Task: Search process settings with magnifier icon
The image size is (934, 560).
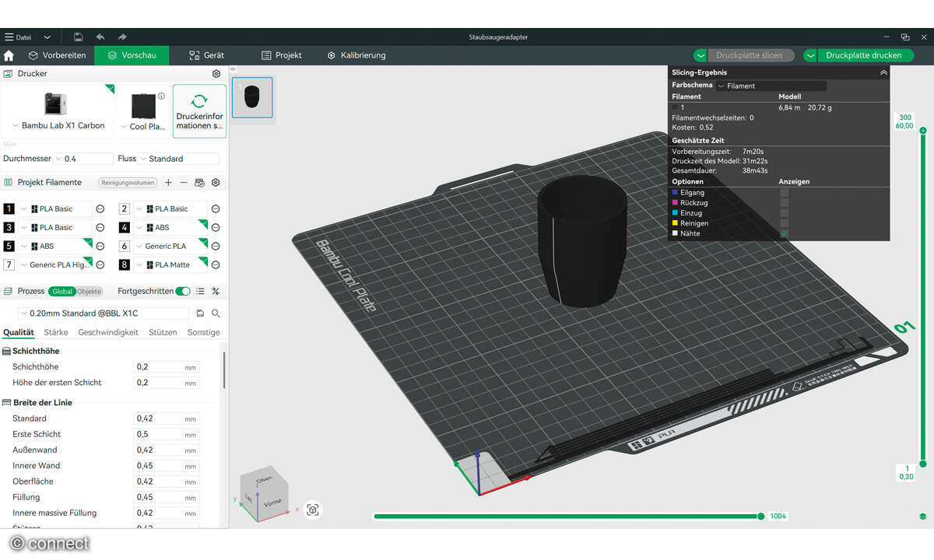Action: point(216,313)
